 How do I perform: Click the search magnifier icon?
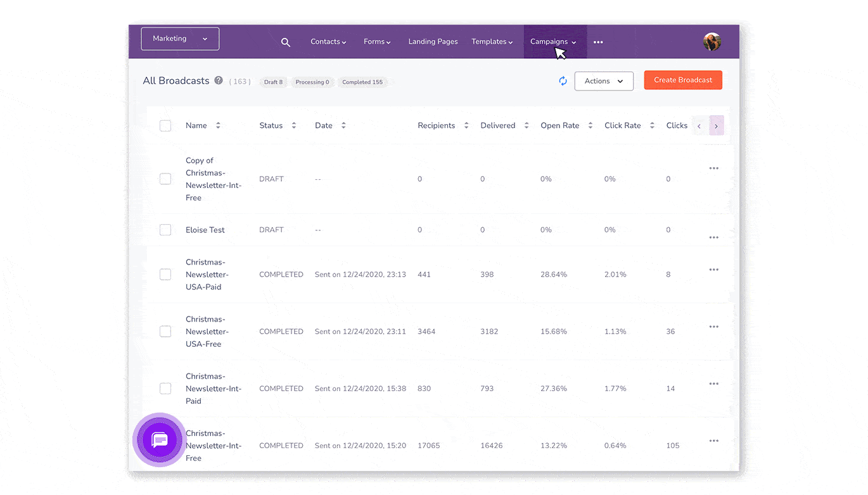pos(286,42)
